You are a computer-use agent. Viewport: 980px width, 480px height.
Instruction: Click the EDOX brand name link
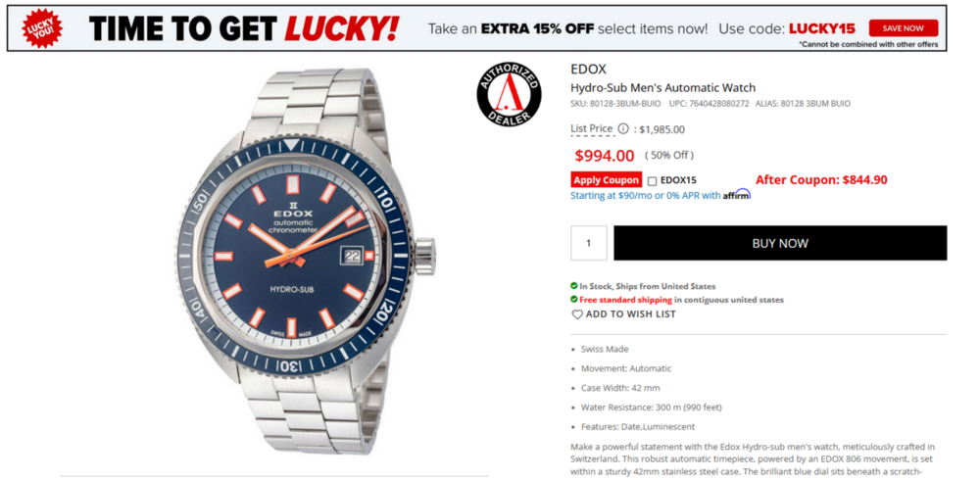click(588, 70)
